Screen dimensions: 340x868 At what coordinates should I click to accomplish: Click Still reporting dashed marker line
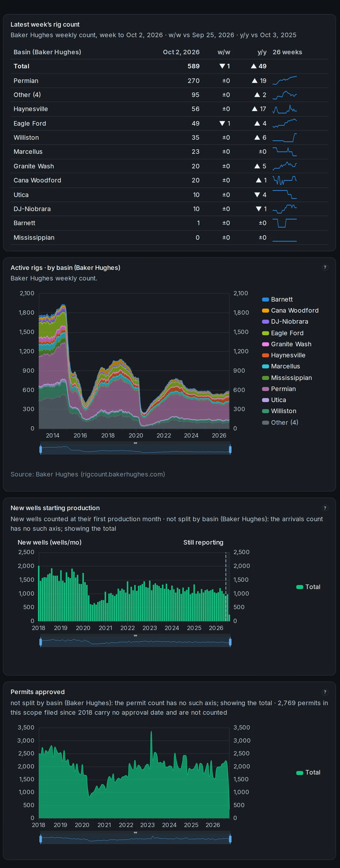[x=226, y=587]
